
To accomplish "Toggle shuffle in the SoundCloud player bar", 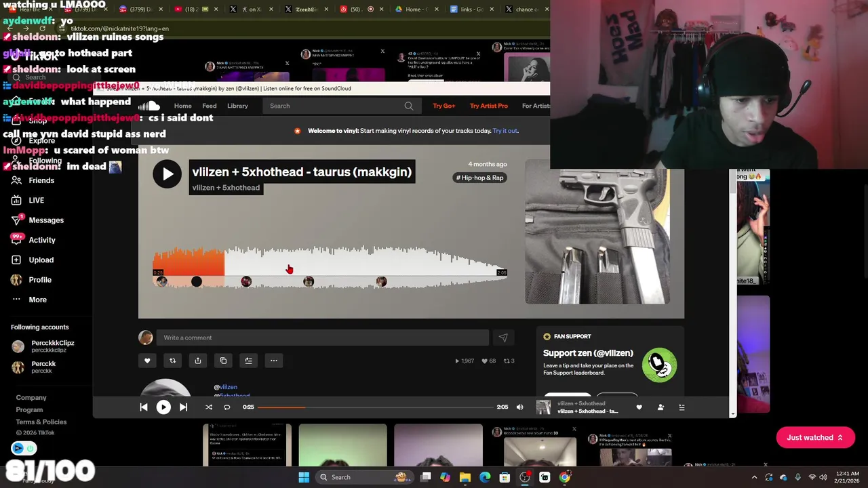I will 209,407.
